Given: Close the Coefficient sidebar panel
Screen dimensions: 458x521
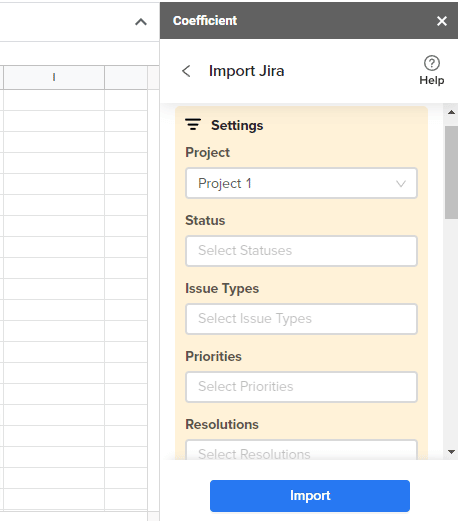Looking at the screenshot, I should point(442,21).
